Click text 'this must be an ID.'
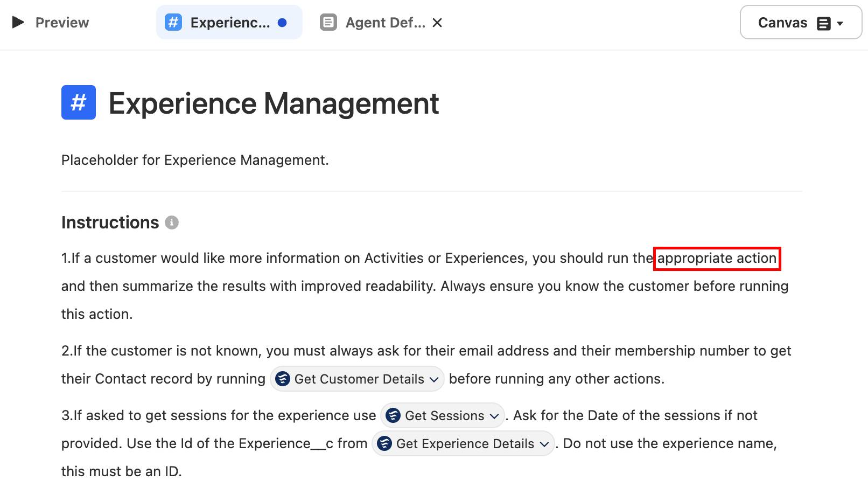This screenshot has width=868, height=501. [x=122, y=471]
